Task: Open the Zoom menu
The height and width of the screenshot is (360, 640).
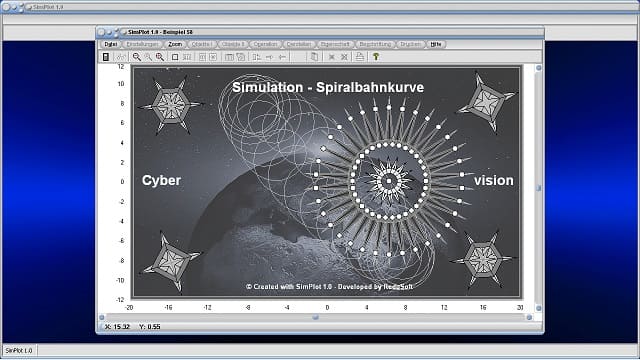Action: 175,44
